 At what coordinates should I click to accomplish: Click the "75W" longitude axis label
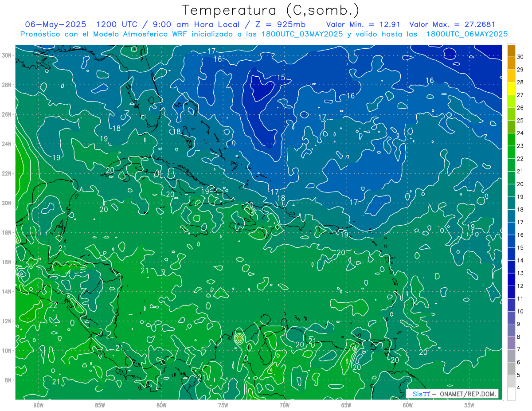tap(223, 405)
